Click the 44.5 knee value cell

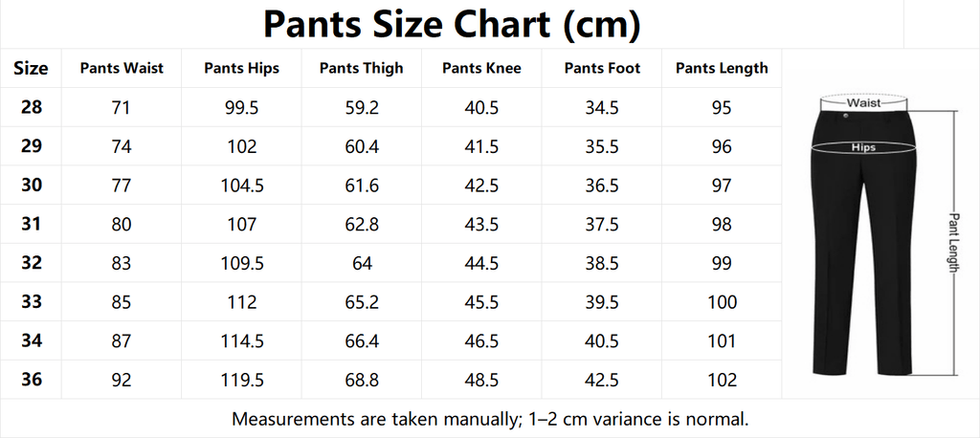481,263
